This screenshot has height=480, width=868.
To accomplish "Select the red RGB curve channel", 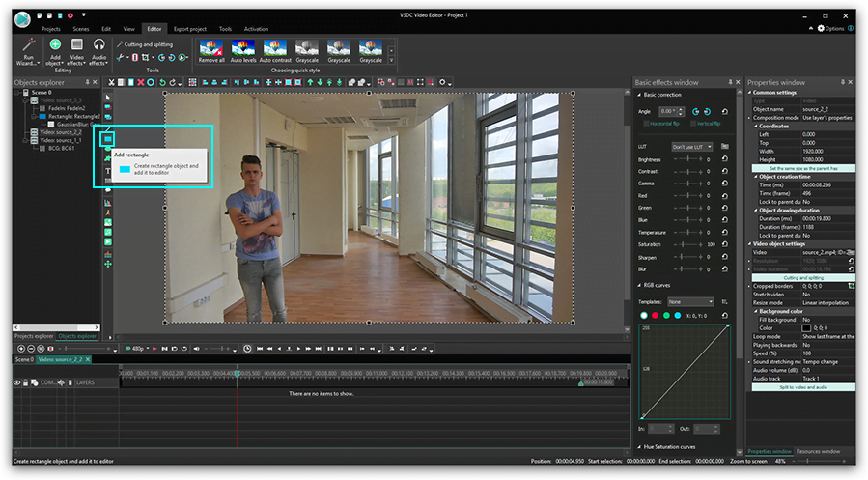I will [x=655, y=315].
